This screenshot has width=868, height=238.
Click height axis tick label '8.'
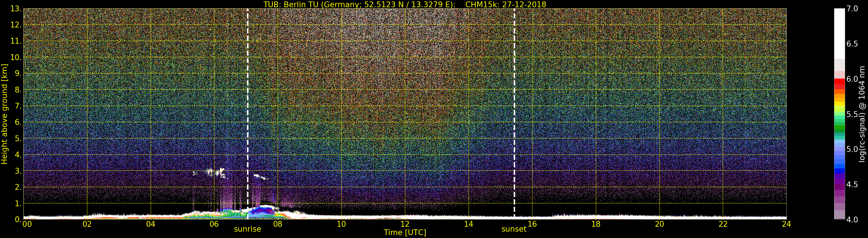coord(18,90)
